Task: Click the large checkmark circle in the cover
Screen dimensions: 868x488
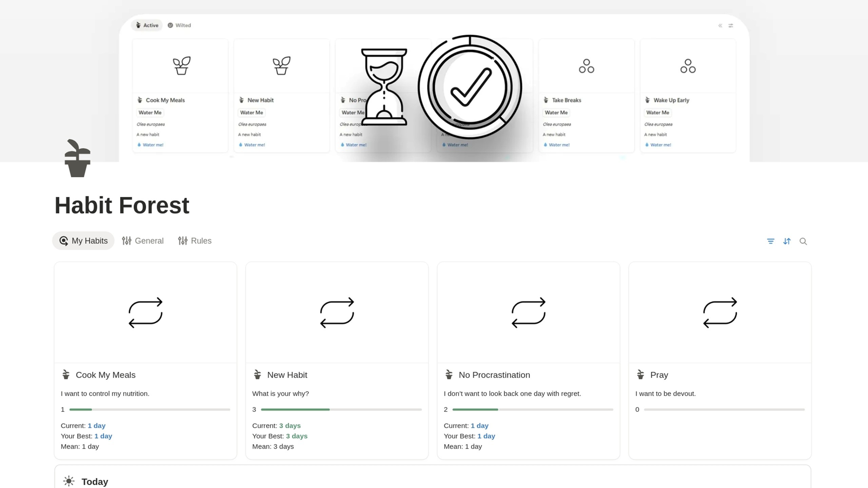Action: tap(470, 87)
